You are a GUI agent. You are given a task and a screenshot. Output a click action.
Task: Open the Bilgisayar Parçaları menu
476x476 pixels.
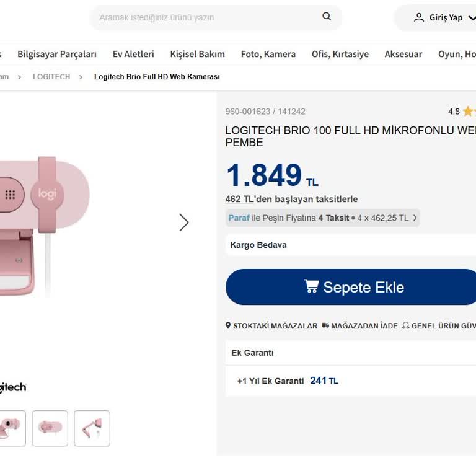tap(57, 54)
